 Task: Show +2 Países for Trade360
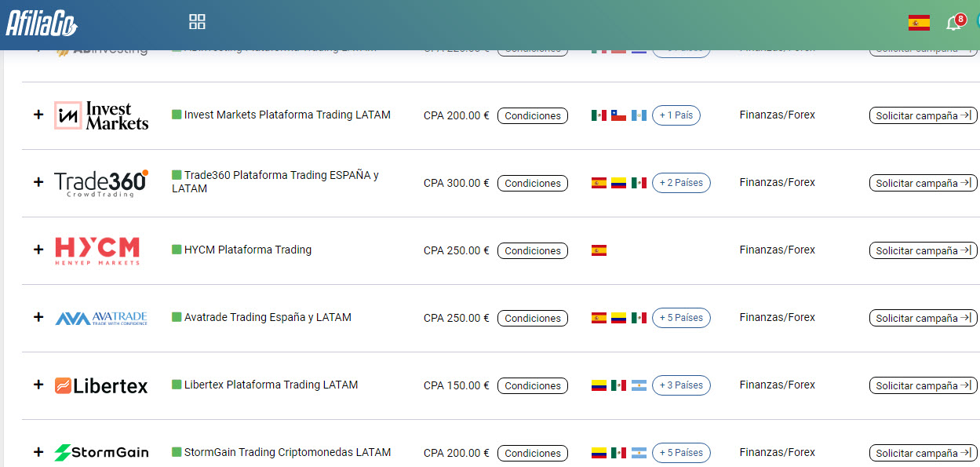(680, 183)
